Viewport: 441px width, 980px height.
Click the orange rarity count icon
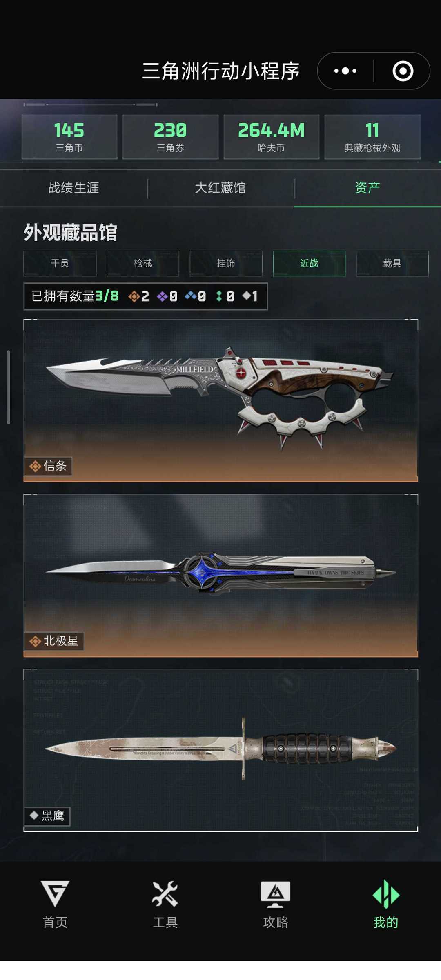(134, 296)
